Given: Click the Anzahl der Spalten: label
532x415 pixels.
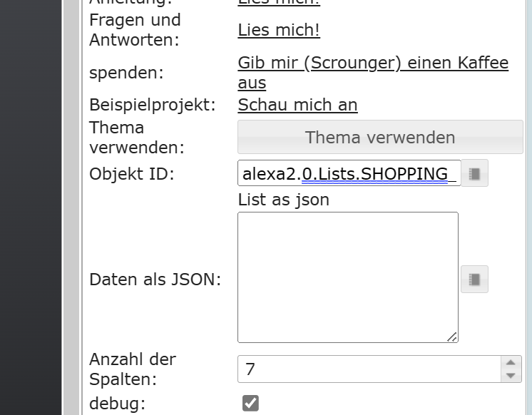Looking at the screenshot, I should (x=133, y=369).
